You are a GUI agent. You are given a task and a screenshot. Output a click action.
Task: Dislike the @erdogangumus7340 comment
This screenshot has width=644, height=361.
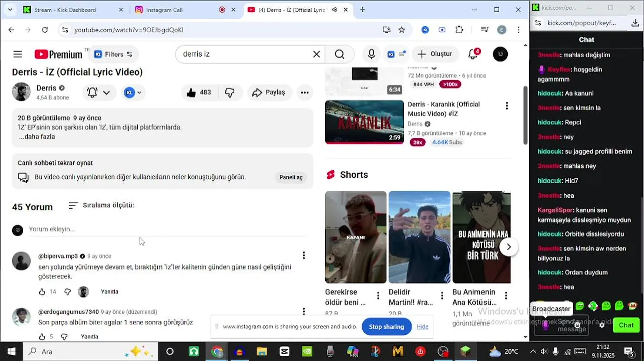coord(64,337)
